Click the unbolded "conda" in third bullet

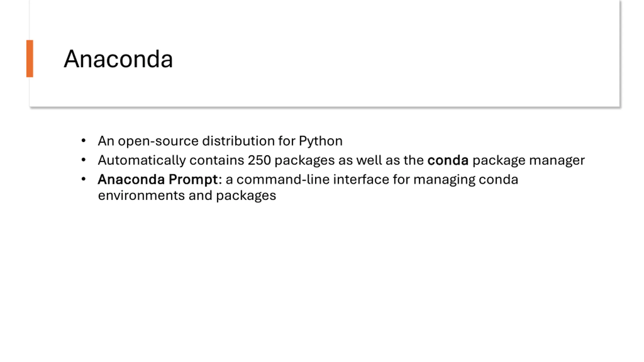(x=498, y=179)
